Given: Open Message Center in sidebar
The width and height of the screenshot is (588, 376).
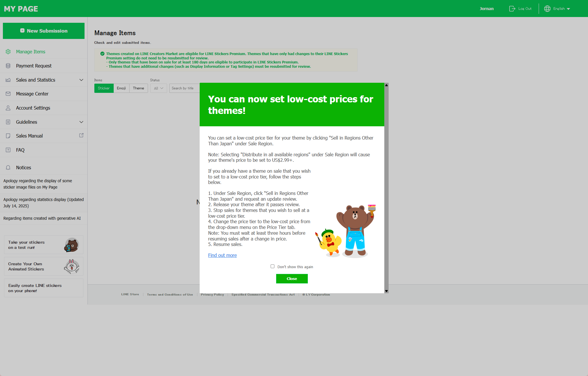Looking at the screenshot, I should click(44, 94).
